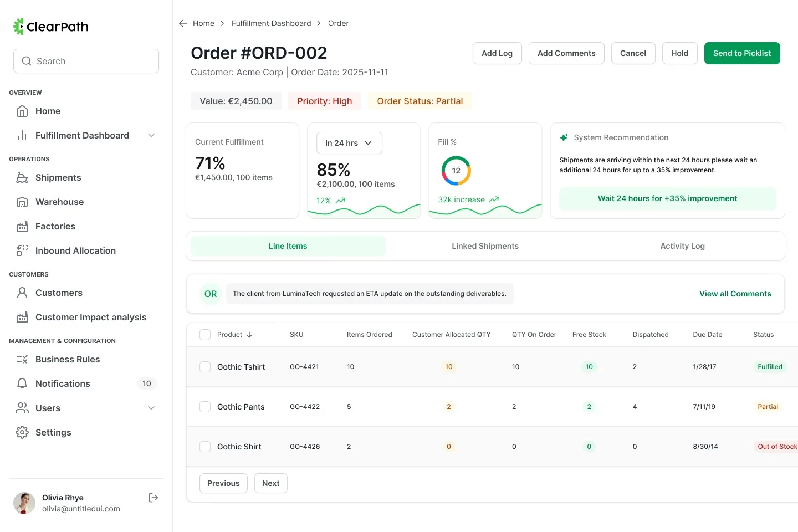Screen dimensions: 798x532
Task: Click the Fulfillment Dashboard bar chart icon
Action: (22, 135)
